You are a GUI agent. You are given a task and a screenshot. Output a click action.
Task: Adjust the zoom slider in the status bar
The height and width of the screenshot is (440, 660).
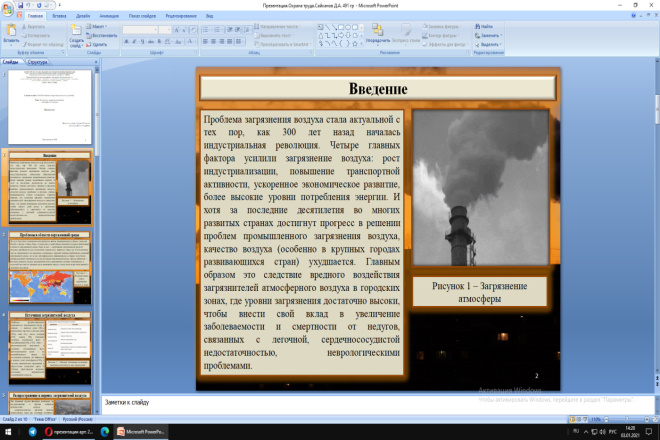pos(626,419)
